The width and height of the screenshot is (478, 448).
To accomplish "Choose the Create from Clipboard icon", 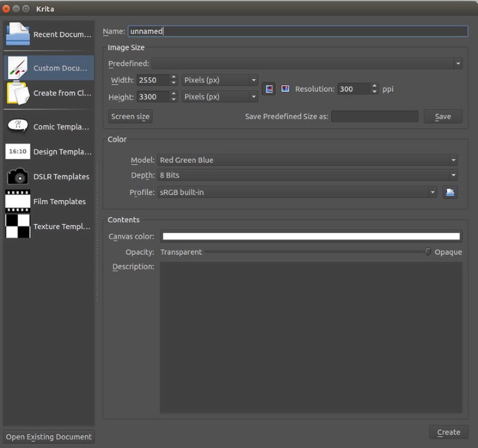I will [18, 93].
